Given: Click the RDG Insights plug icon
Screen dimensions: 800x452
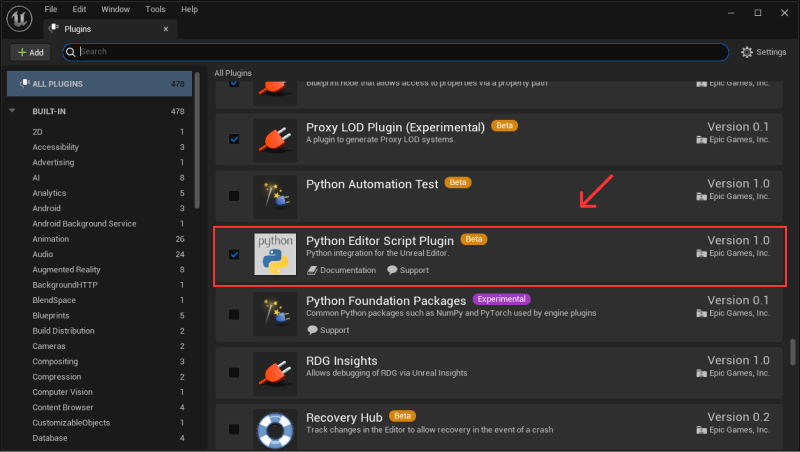Looking at the screenshot, I should tap(275, 373).
